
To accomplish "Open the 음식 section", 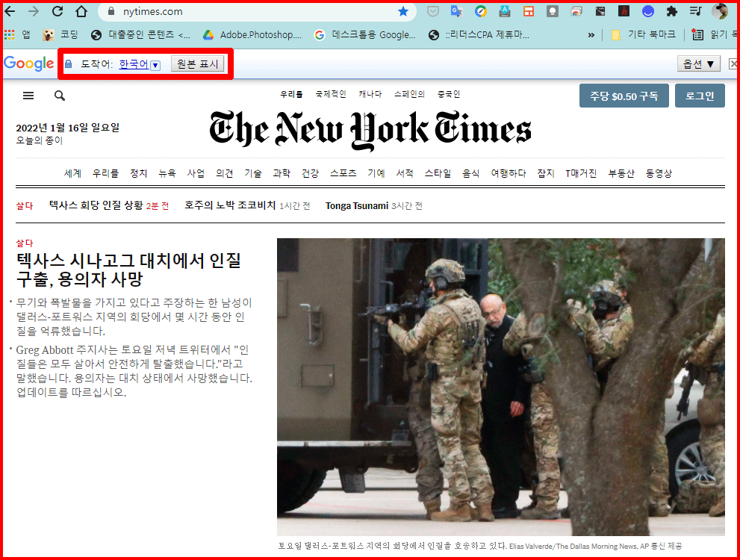I will pos(470,174).
